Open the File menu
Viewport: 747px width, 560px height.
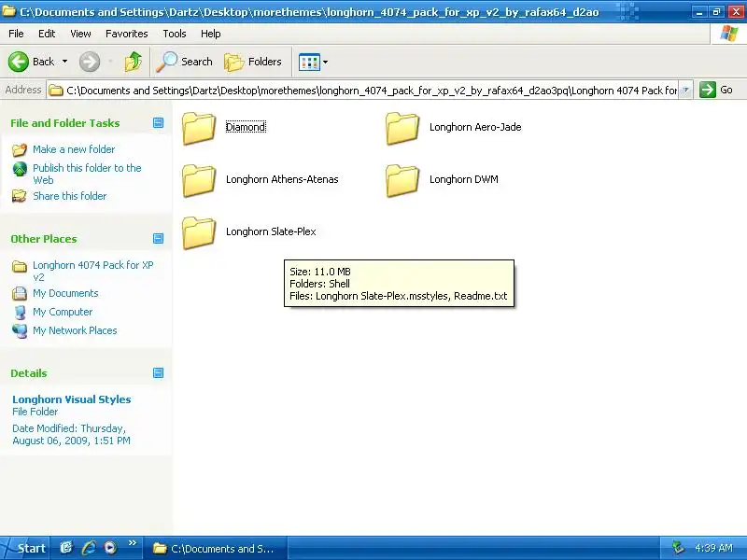coord(16,34)
